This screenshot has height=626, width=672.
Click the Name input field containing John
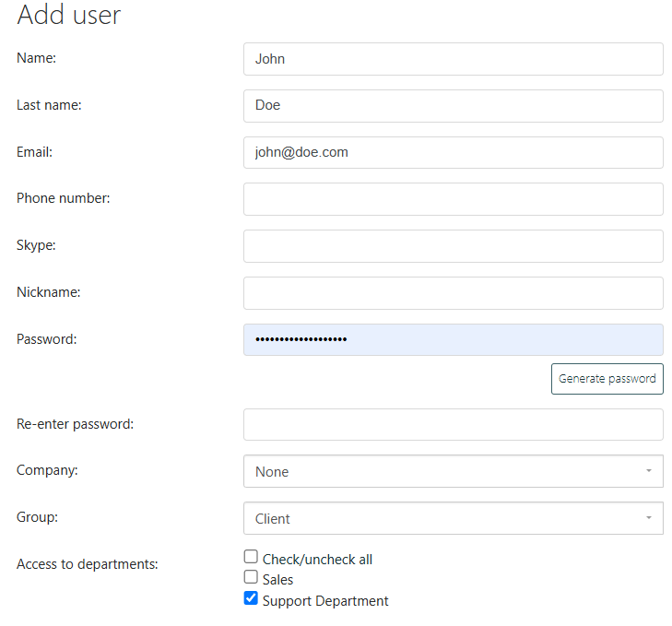click(x=453, y=59)
